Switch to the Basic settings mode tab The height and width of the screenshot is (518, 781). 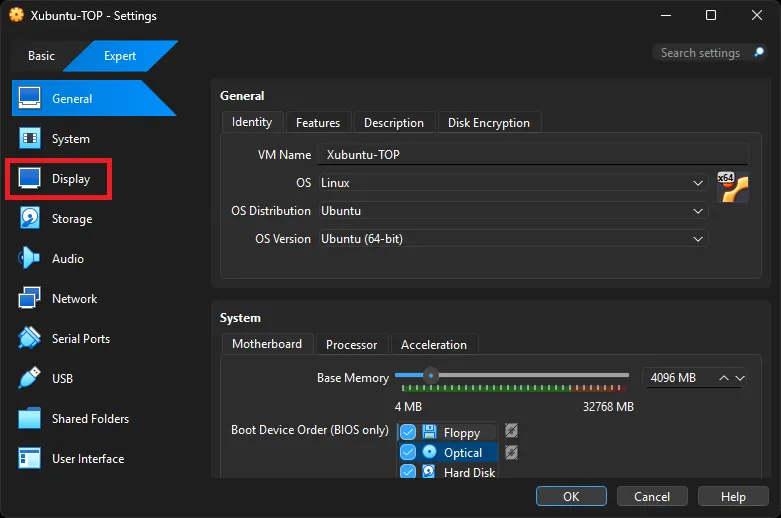coord(41,56)
